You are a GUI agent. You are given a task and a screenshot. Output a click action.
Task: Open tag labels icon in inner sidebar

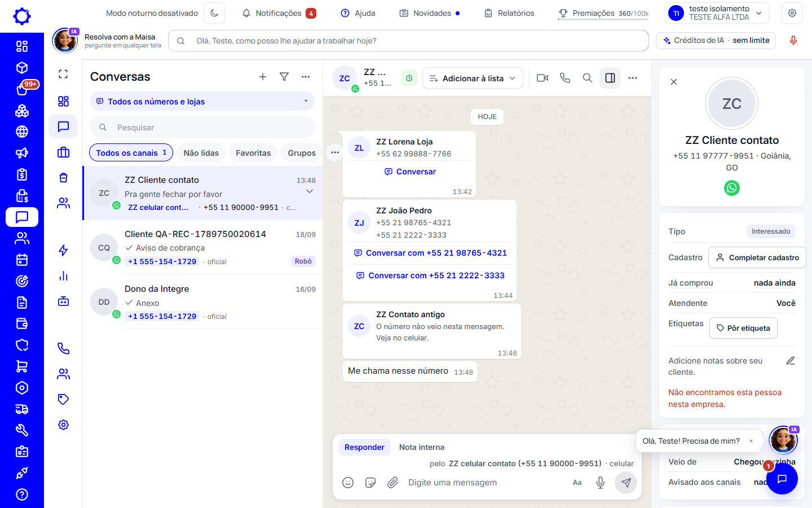[63, 400]
